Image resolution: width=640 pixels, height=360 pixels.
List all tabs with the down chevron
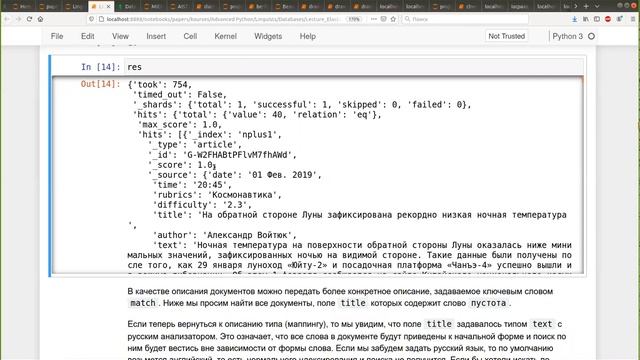tap(597, 6)
